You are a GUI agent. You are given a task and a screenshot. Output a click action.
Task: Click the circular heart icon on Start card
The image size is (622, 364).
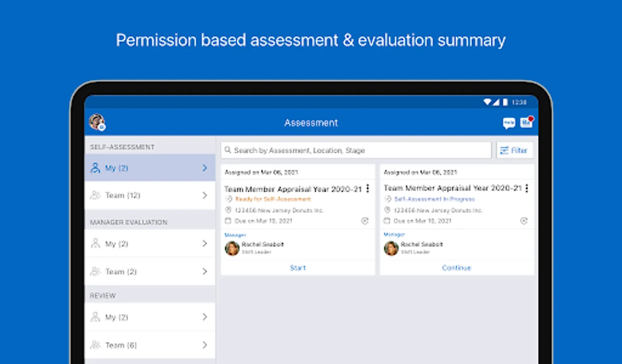tap(365, 221)
